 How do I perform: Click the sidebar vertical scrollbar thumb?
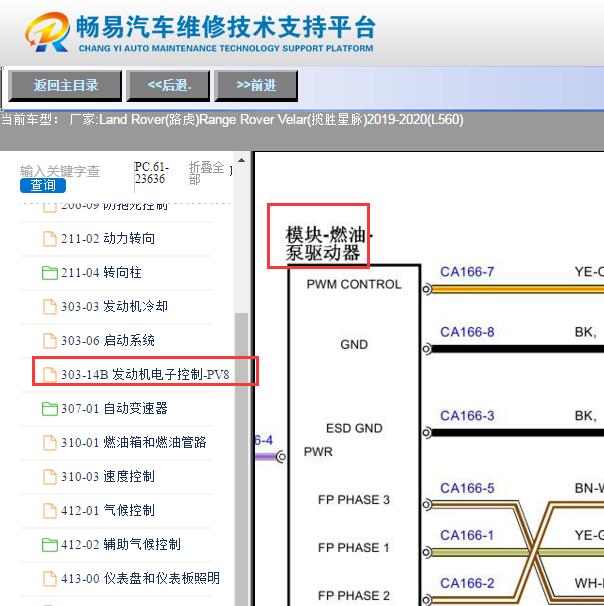242,459
